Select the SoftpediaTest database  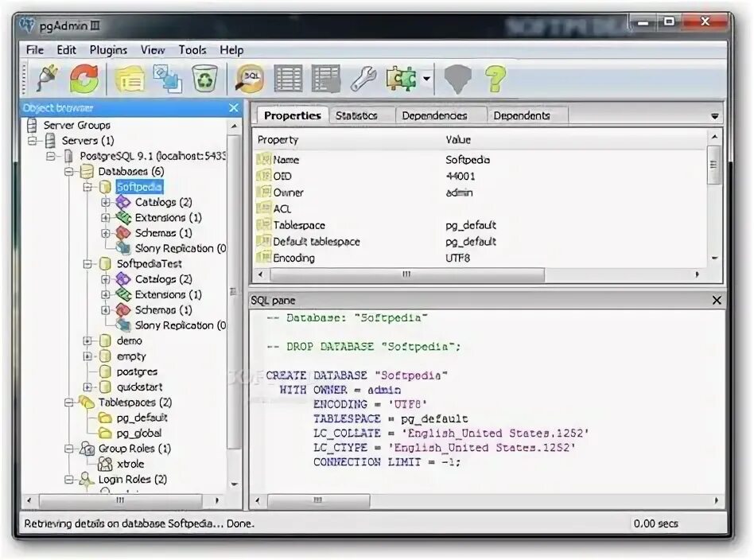pyautogui.click(x=149, y=263)
